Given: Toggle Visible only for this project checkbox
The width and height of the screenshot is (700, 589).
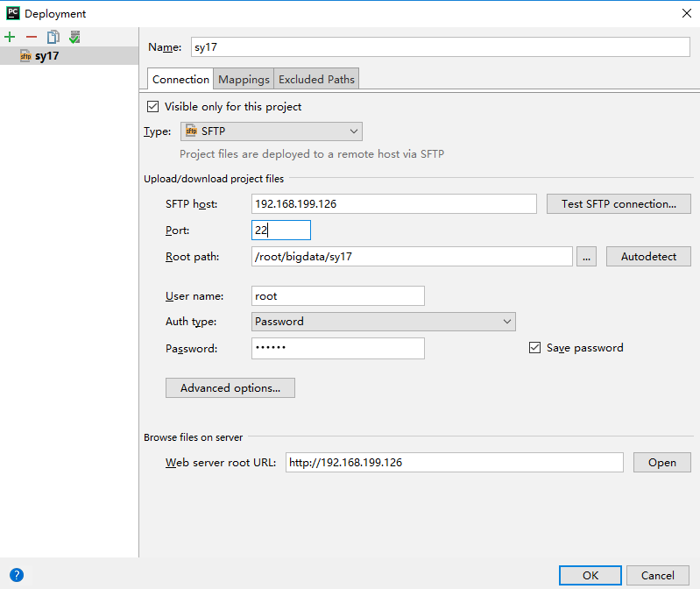Looking at the screenshot, I should click(153, 107).
